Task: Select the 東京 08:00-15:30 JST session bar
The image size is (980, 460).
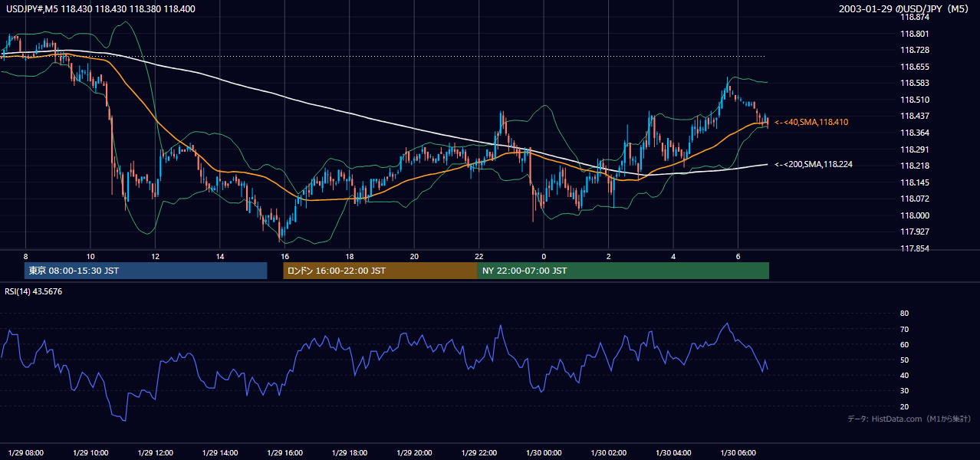Action: point(146,271)
